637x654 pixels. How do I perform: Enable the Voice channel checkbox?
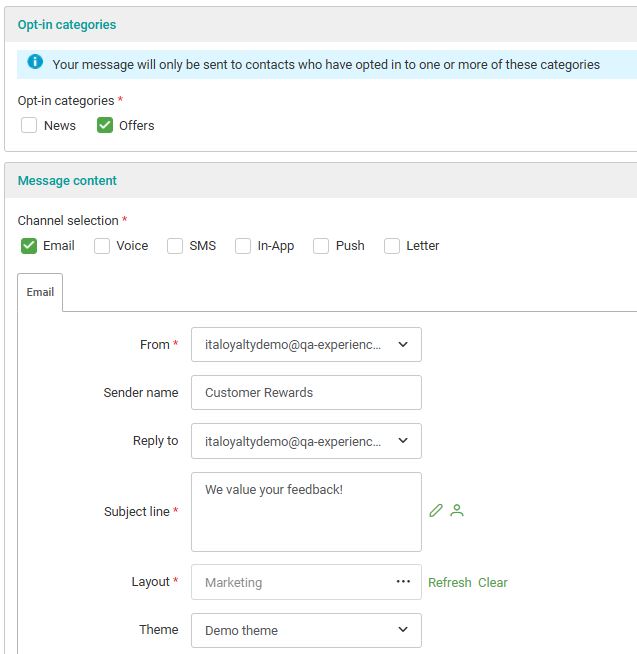click(102, 246)
